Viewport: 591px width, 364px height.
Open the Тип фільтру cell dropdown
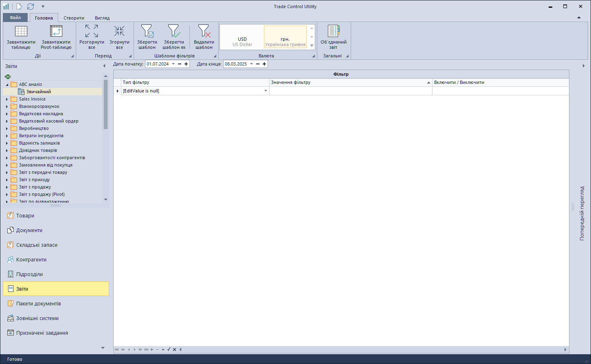pos(266,91)
